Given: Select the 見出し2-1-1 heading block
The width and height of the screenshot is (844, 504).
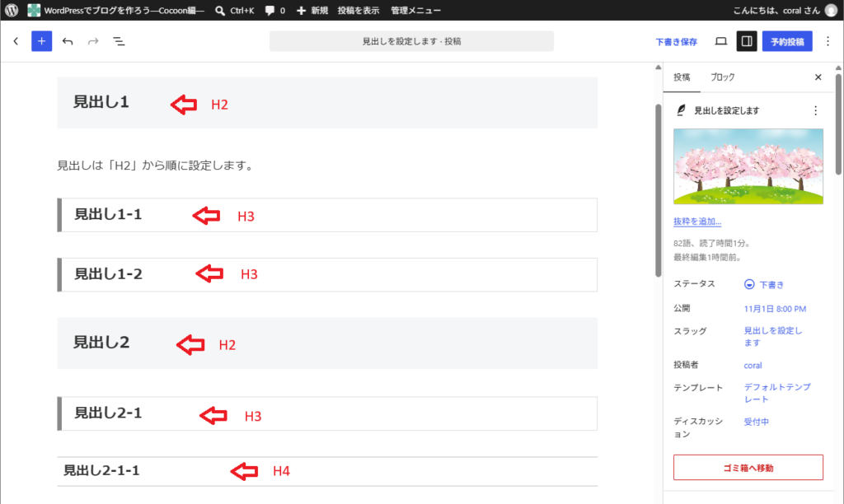Looking at the screenshot, I should pos(327,471).
